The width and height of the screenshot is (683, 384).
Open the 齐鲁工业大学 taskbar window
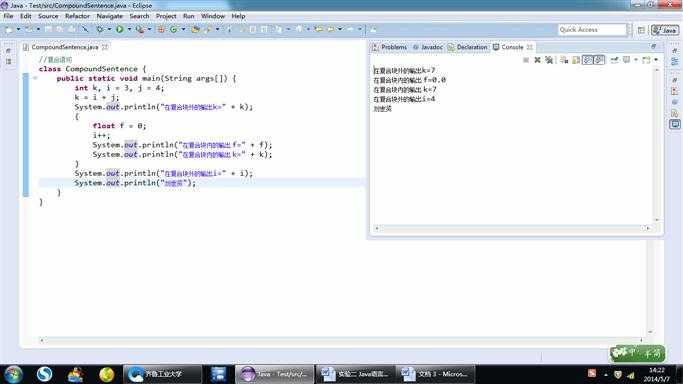162,374
